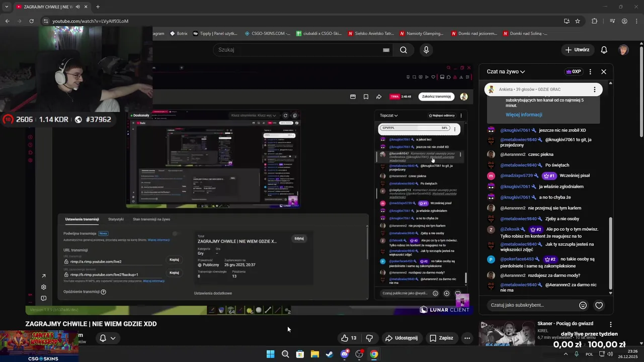Open the Chrome profile icon in the toolbar
This screenshot has width=644, height=362.
[x=624, y=21]
